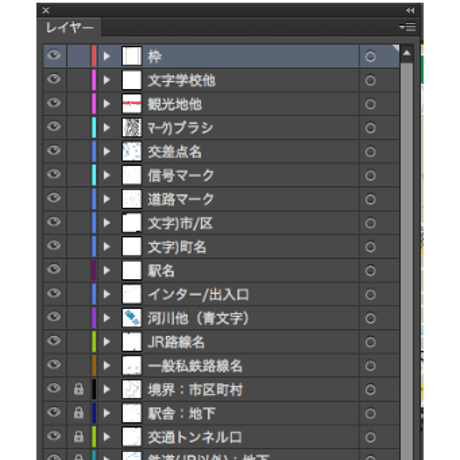This screenshot has height=460, width=460.
Task: Select the インター/出入口 layer name
Action: (198, 295)
